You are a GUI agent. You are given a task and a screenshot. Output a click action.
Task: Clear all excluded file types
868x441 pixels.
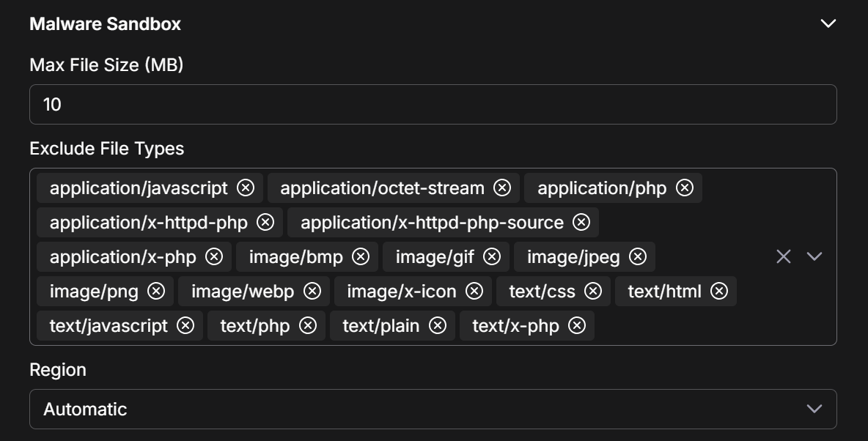(x=784, y=256)
